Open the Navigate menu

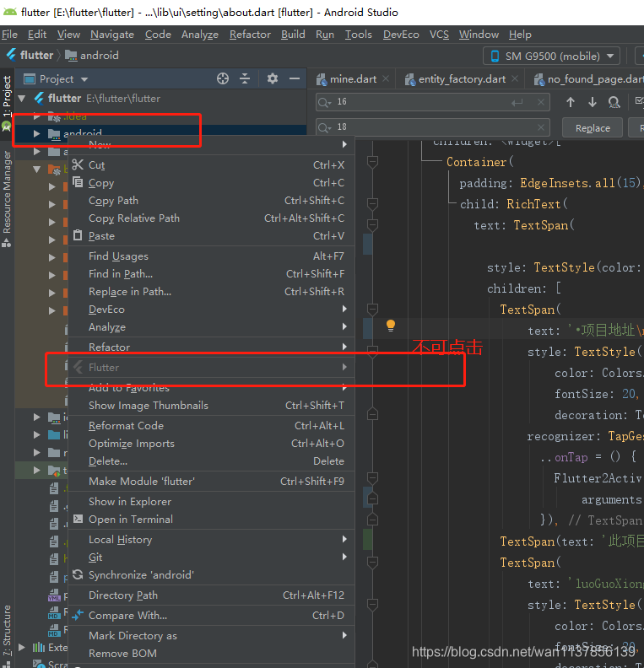(x=112, y=35)
